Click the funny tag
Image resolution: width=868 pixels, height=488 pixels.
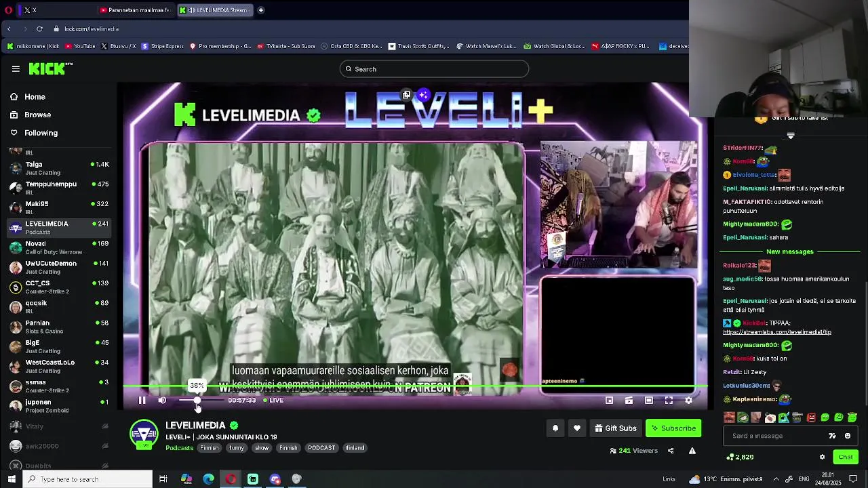[237, 448]
